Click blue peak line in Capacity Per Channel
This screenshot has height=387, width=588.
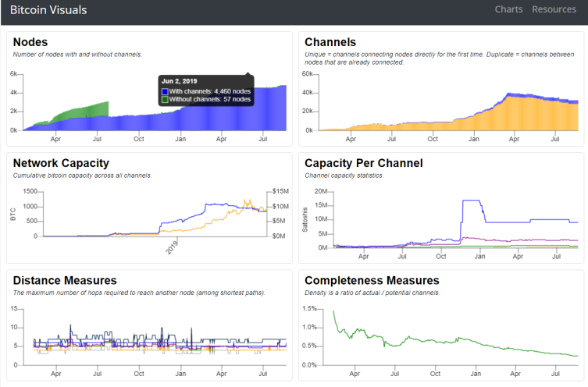472,201
